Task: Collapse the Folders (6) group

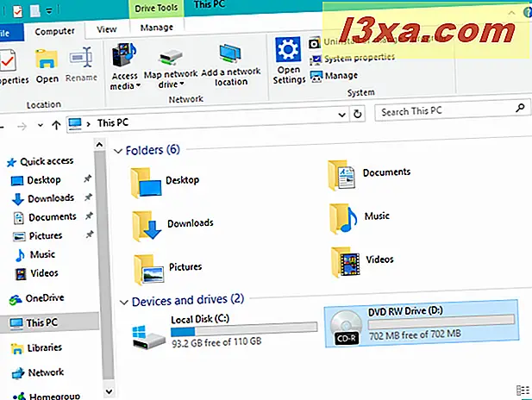Action: tap(118, 151)
